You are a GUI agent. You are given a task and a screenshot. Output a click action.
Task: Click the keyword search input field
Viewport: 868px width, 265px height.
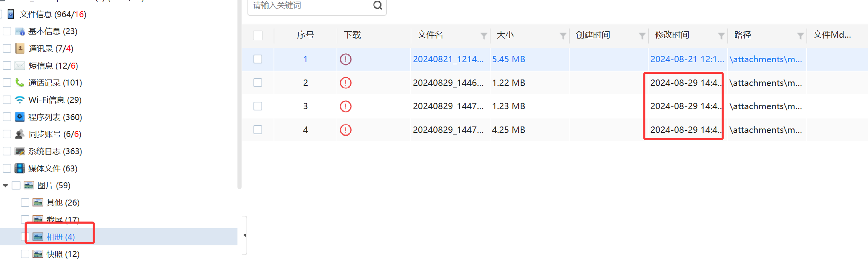(311, 6)
